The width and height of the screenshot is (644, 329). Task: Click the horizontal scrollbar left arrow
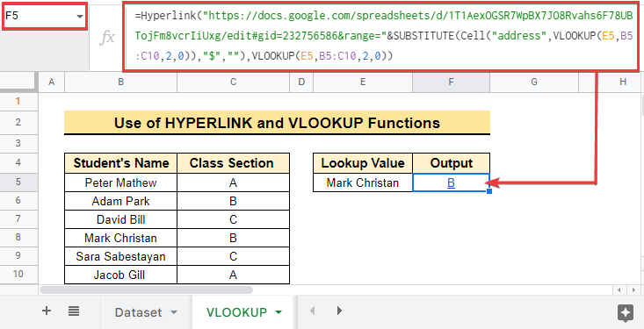[619, 290]
